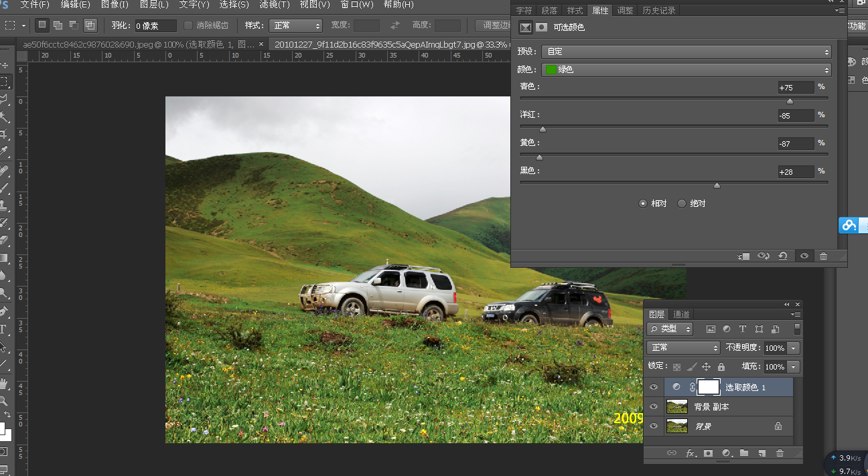868x476 pixels.
Task: Hide the 选取颜色 1 layer
Action: pos(654,387)
